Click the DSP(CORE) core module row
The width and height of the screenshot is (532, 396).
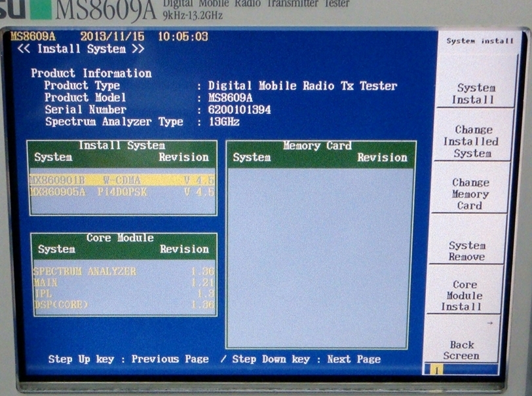click(x=124, y=305)
